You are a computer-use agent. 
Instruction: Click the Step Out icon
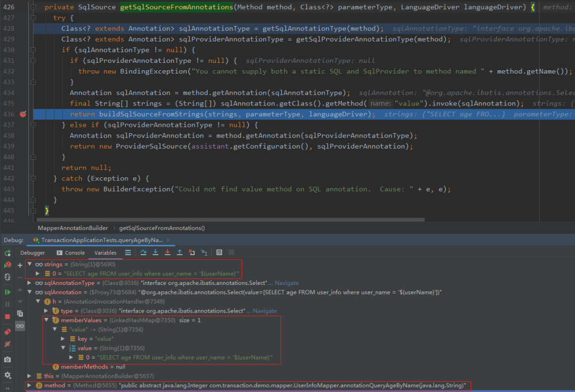coord(180,252)
